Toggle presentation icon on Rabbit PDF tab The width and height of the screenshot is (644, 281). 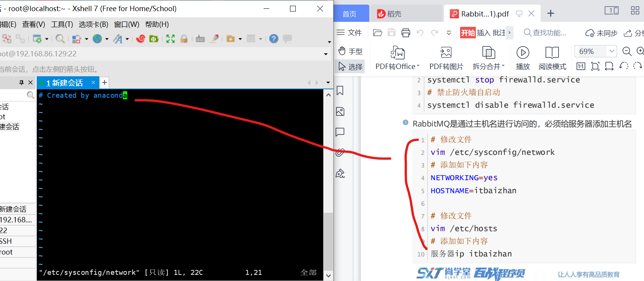pyautogui.click(x=519, y=14)
